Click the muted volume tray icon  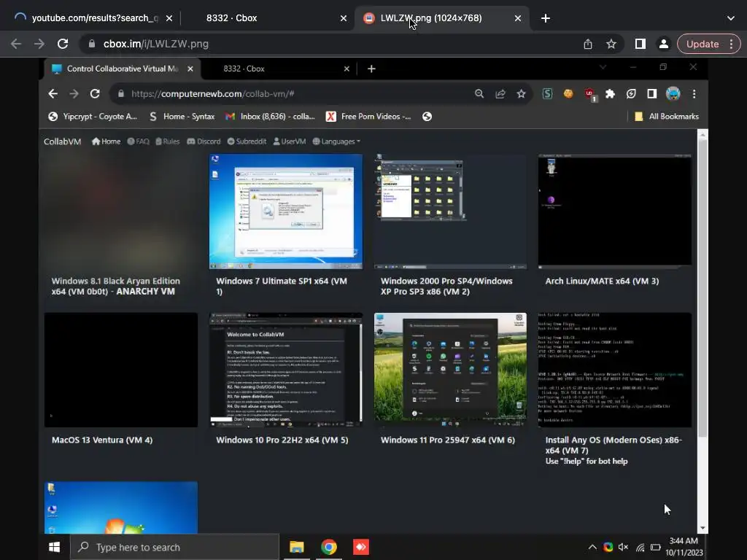coord(623,547)
